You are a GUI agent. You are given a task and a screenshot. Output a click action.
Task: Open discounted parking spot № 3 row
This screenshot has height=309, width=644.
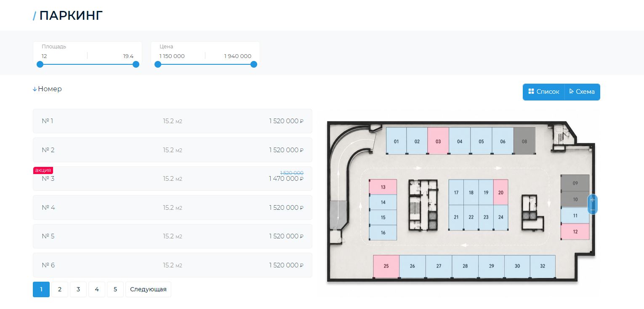(x=173, y=179)
